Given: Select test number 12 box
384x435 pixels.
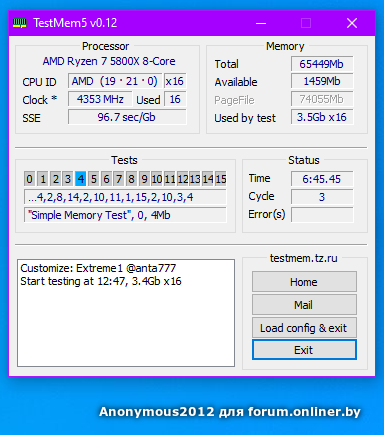Looking at the screenshot, I should click(182, 179).
